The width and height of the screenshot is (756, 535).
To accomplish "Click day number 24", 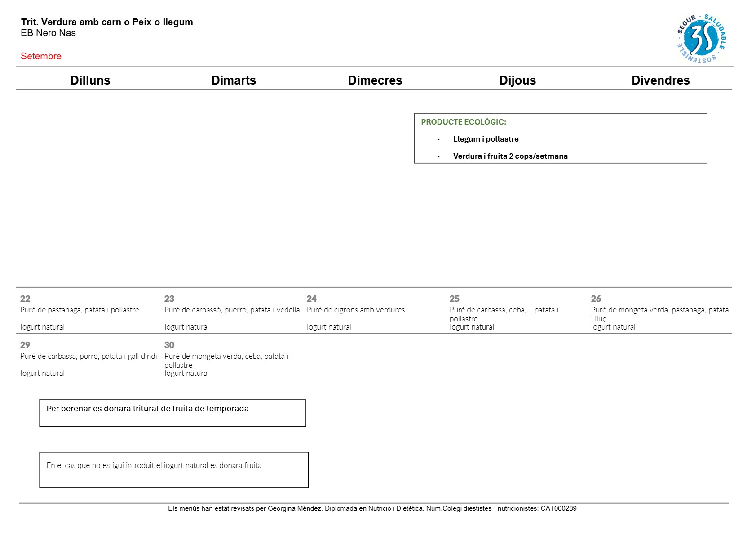I will [312, 299].
